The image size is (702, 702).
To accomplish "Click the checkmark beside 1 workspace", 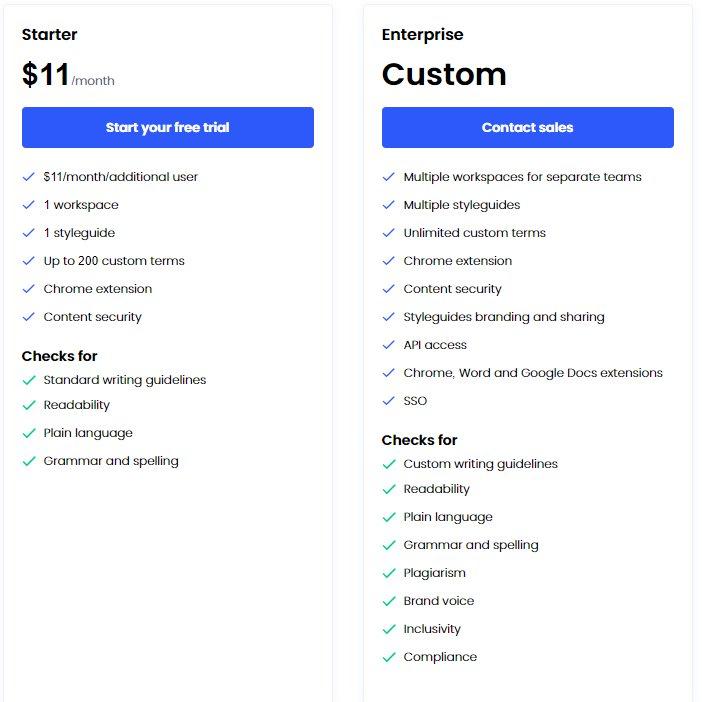I will tap(29, 205).
